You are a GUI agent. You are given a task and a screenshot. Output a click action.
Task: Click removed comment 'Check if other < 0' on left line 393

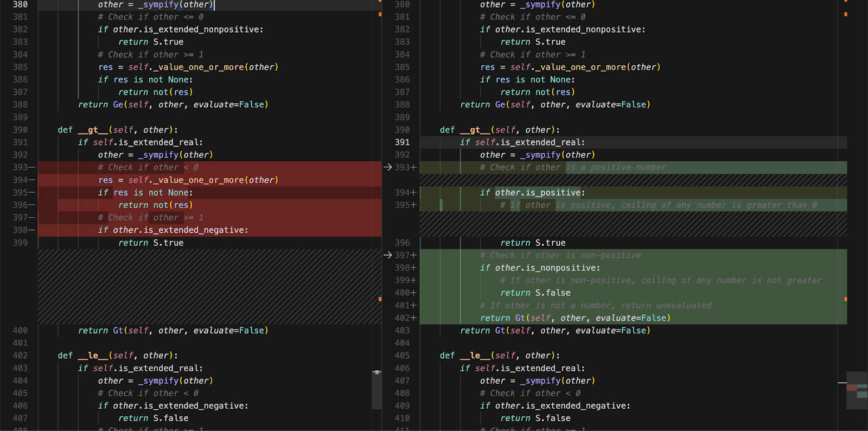[x=148, y=167]
